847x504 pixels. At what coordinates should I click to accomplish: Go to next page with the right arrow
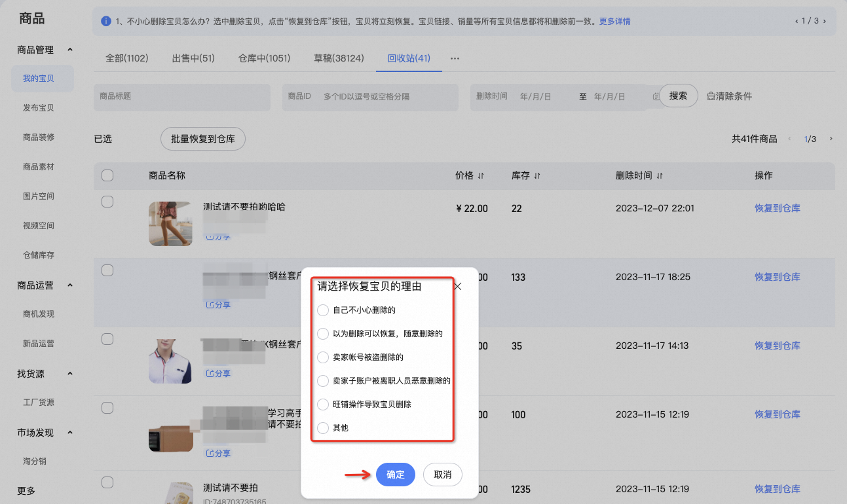click(x=831, y=139)
